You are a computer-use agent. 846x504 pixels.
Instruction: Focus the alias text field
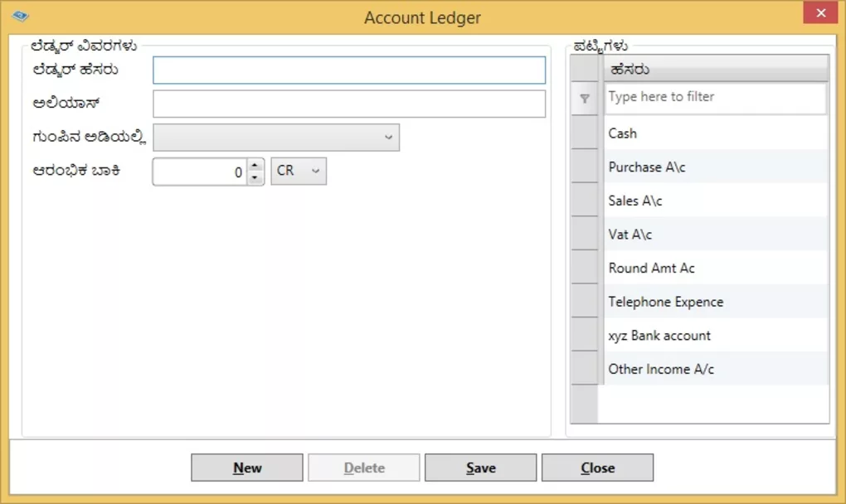tap(349, 104)
